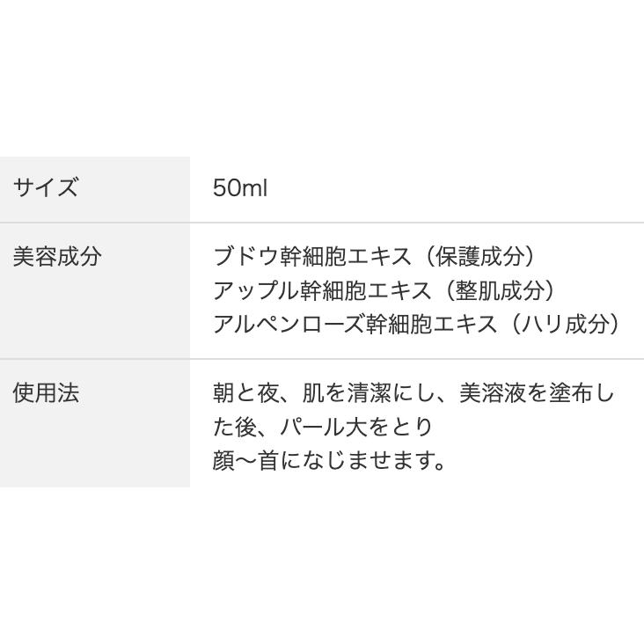Click the 朝と夜 text
644x644 pixels.
point(245,392)
